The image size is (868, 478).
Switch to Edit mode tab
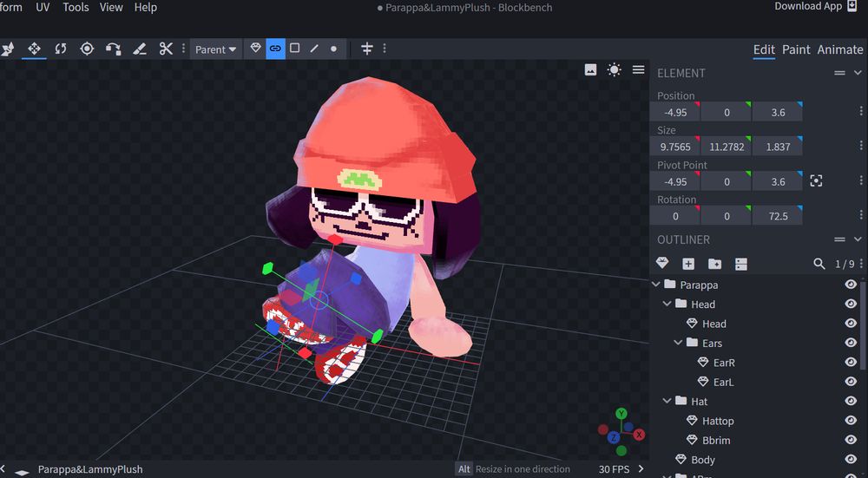pyautogui.click(x=764, y=49)
